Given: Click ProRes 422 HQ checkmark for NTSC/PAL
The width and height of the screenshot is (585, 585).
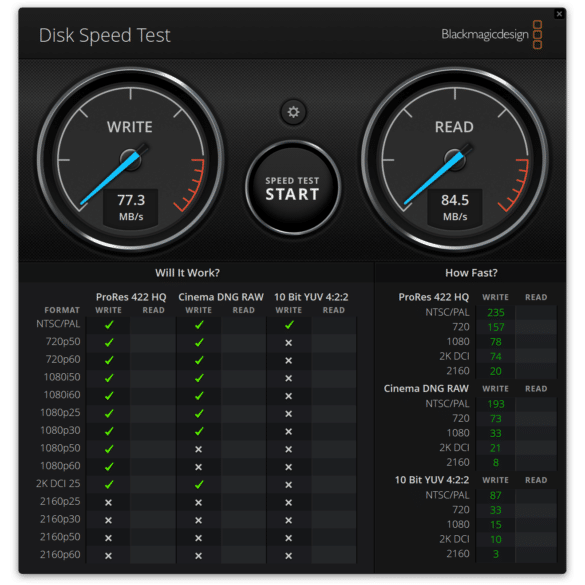Looking at the screenshot, I should [109, 325].
